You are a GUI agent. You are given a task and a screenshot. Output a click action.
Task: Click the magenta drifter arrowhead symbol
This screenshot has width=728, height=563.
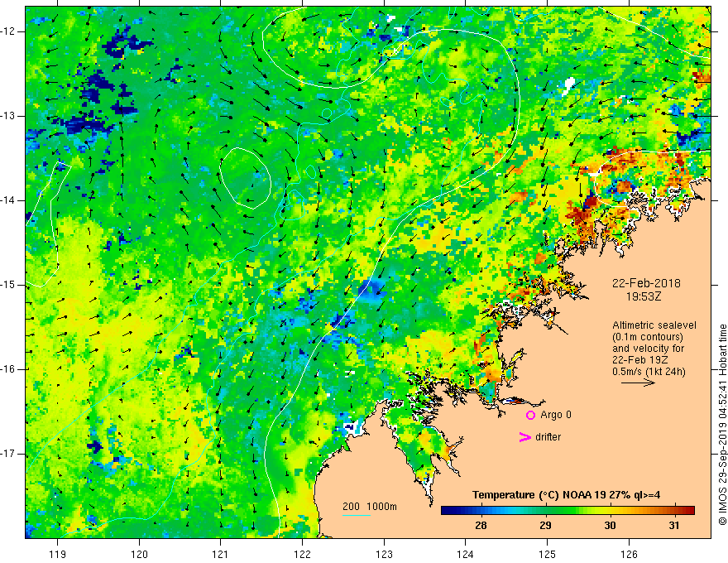pyautogui.click(x=524, y=437)
